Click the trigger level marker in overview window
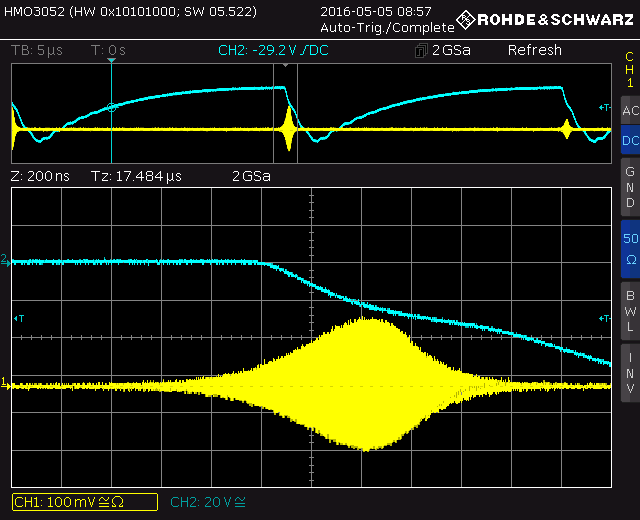 (602, 107)
